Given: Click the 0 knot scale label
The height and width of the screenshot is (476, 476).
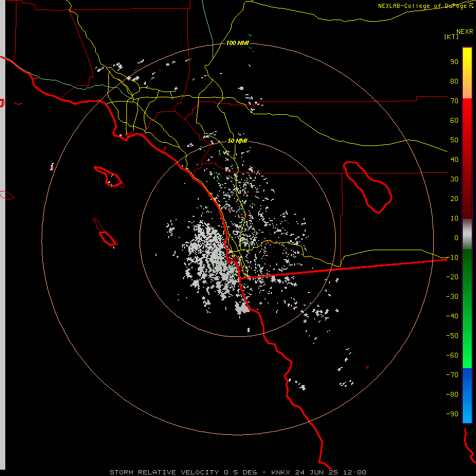Looking at the screenshot, I should tap(456, 237).
